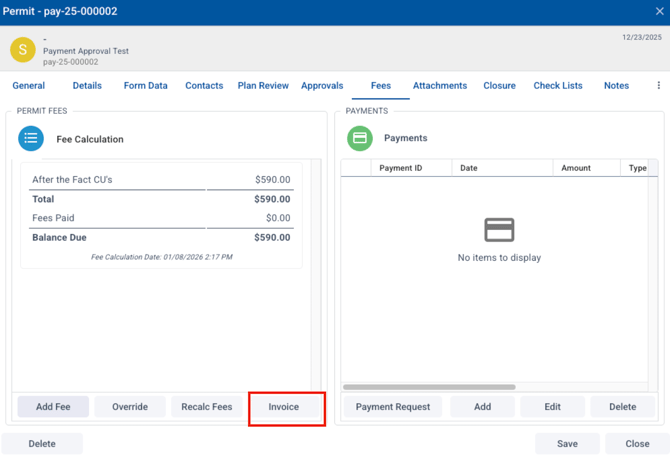Generate an invoice with Invoice button
670x457 pixels.
tap(284, 407)
